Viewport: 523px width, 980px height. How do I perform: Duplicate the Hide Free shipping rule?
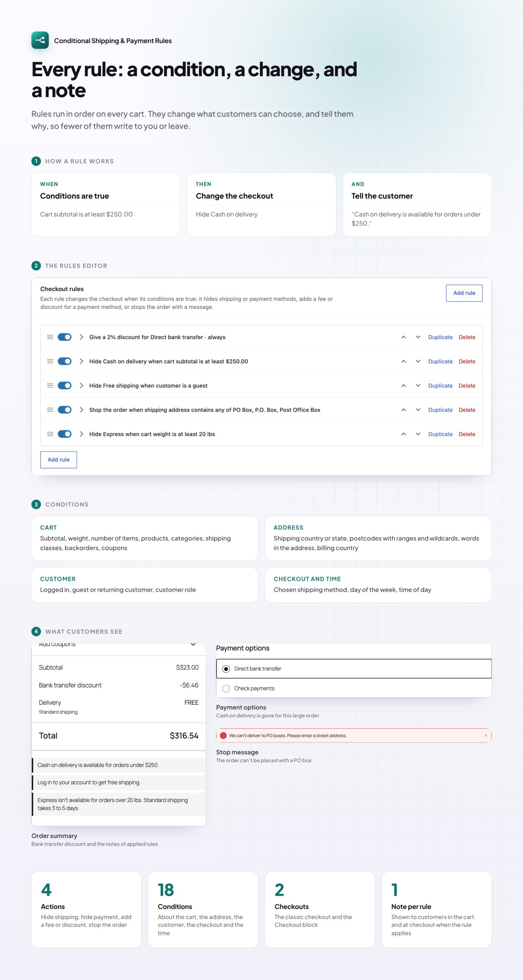click(440, 385)
